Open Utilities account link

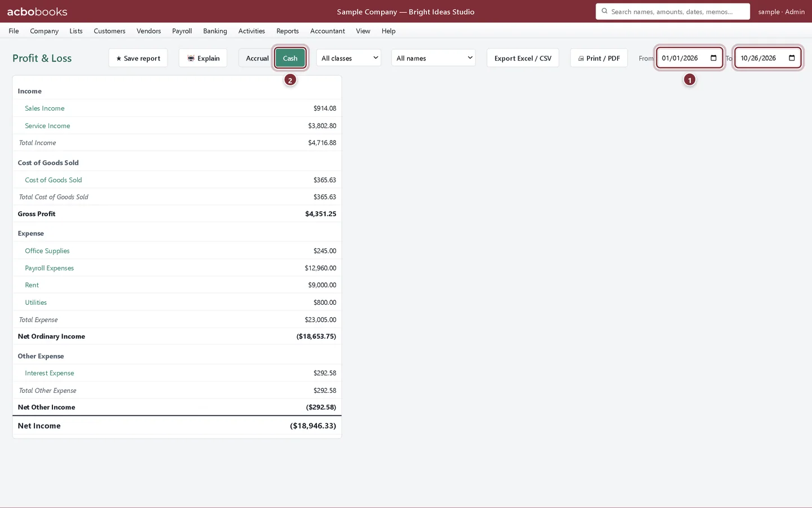point(36,303)
